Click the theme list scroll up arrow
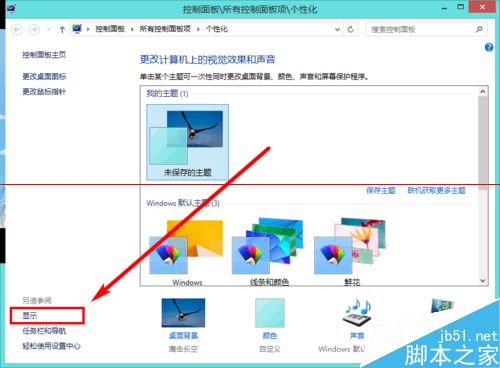The width and height of the screenshot is (500, 368). click(x=483, y=91)
